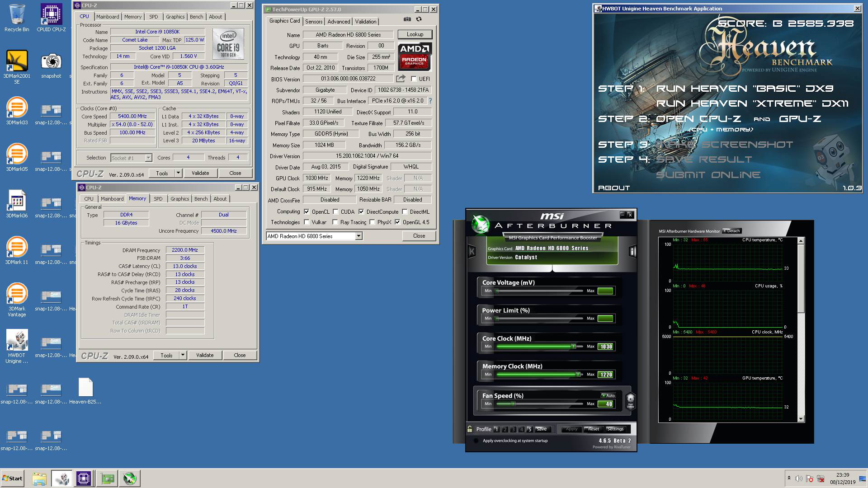Open the Validation tab in GPU-Z
The width and height of the screenshot is (868, 488).
[x=366, y=21]
